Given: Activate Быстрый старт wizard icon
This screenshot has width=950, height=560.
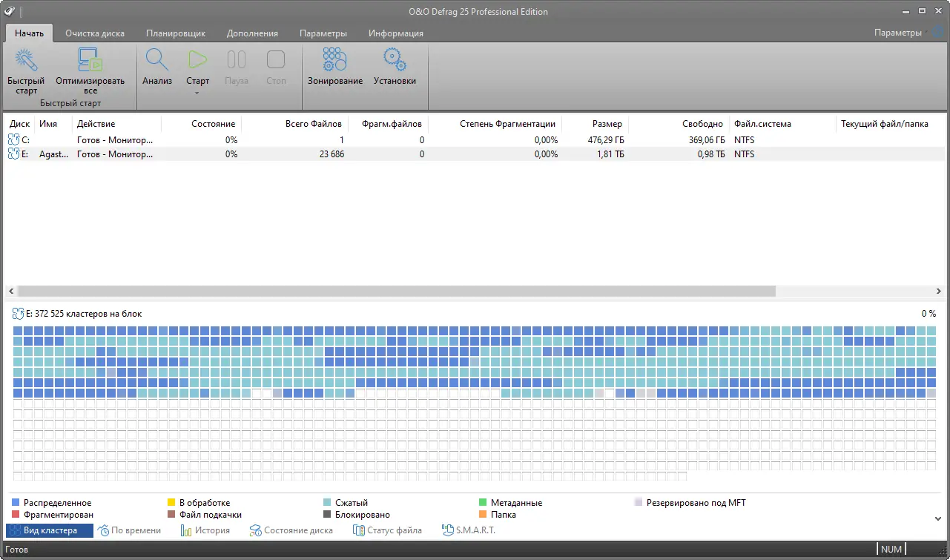Looking at the screenshot, I should tap(25, 59).
